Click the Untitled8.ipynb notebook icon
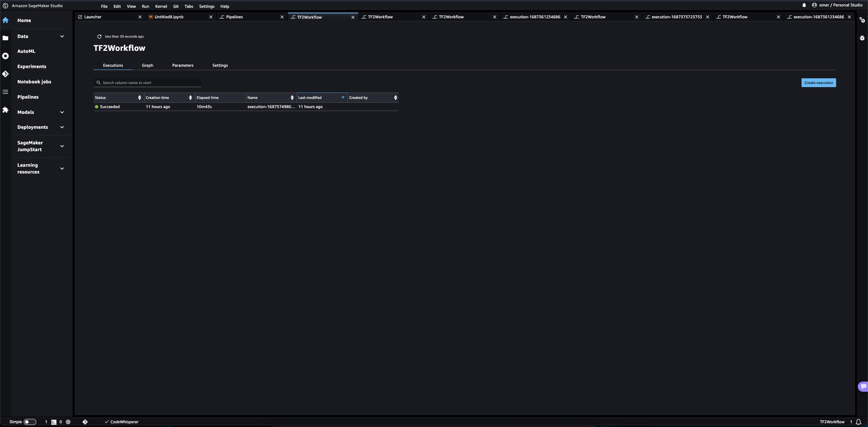The width and height of the screenshot is (868, 427). tap(151, 17)
